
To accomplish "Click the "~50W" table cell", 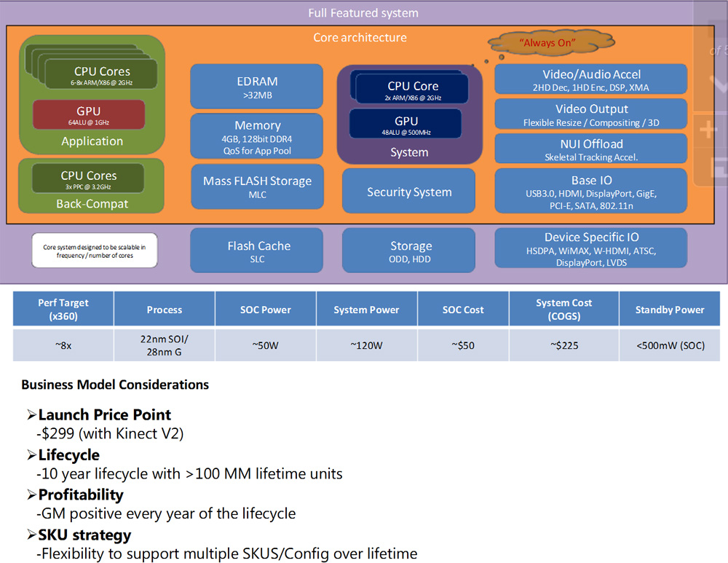I will [266, 345].
